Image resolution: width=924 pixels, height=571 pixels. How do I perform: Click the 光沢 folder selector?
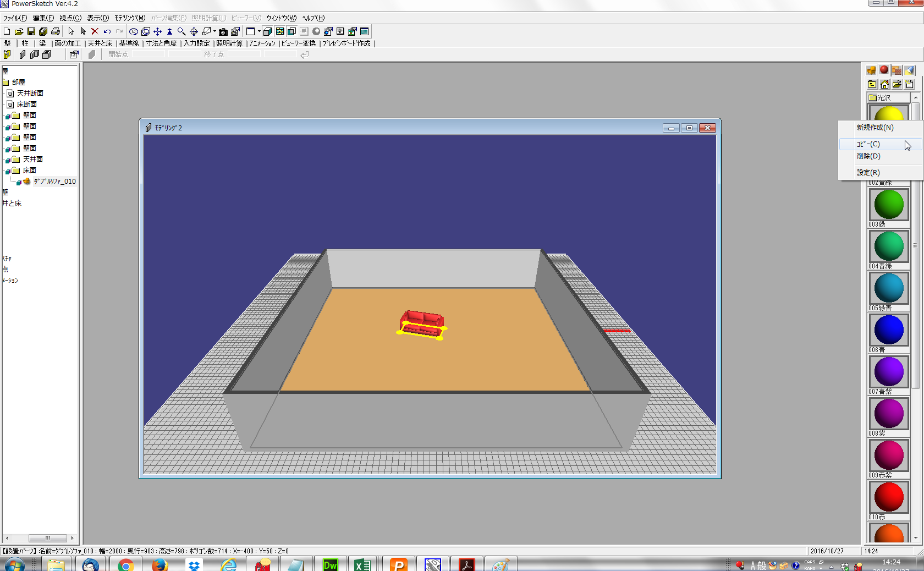click(888, 98)
